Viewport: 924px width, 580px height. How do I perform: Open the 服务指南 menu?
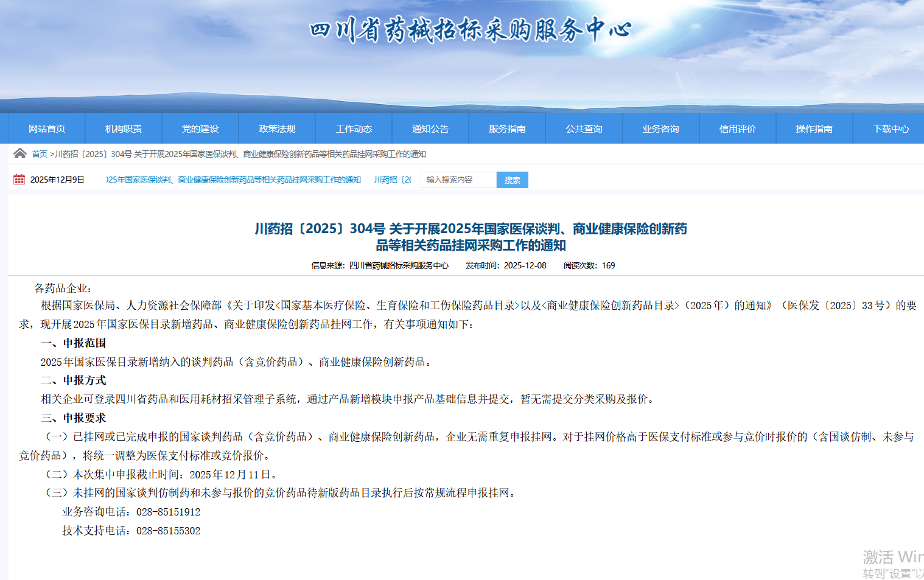tap(507, 129)
